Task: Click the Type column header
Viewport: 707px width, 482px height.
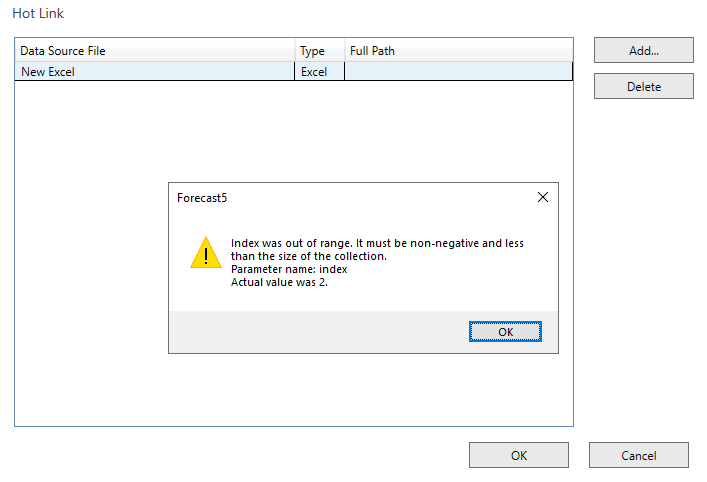Action: click(320, 50)
